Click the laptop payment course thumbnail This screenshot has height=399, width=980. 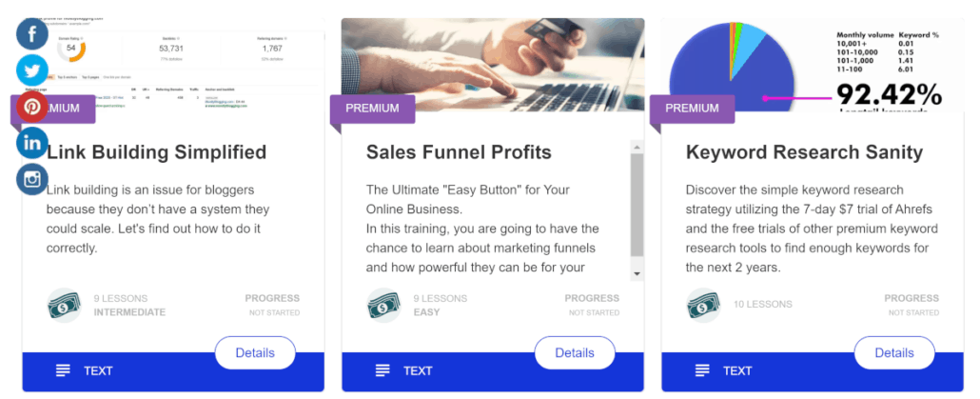click(x=492, y=63)
